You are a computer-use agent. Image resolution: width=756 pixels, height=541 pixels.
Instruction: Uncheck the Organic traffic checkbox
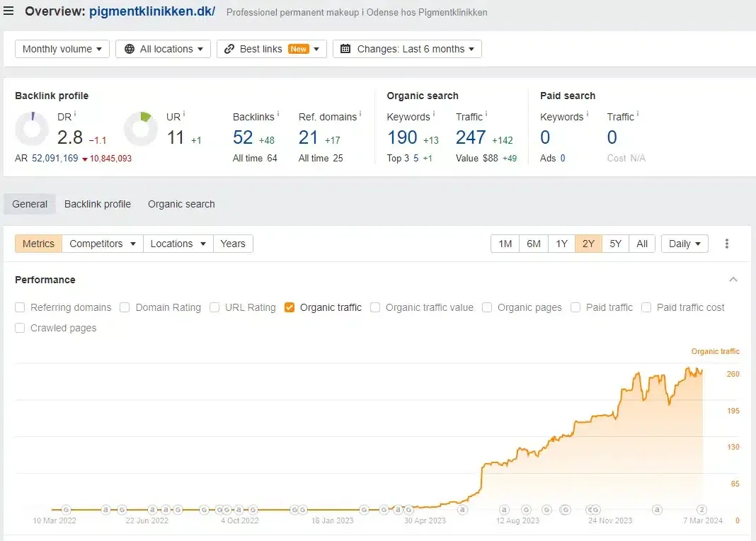tap(290, 307)
